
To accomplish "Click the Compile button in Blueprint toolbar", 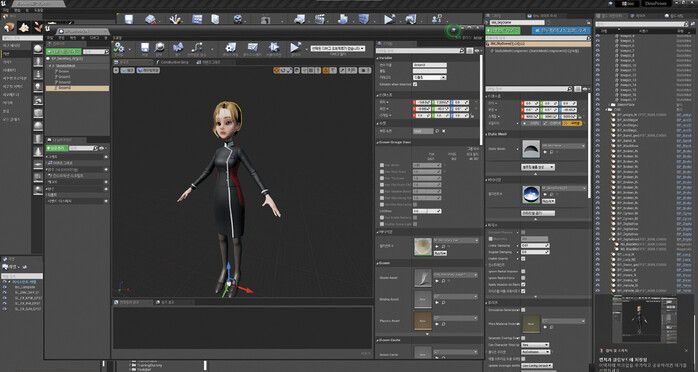I will 119,47.
